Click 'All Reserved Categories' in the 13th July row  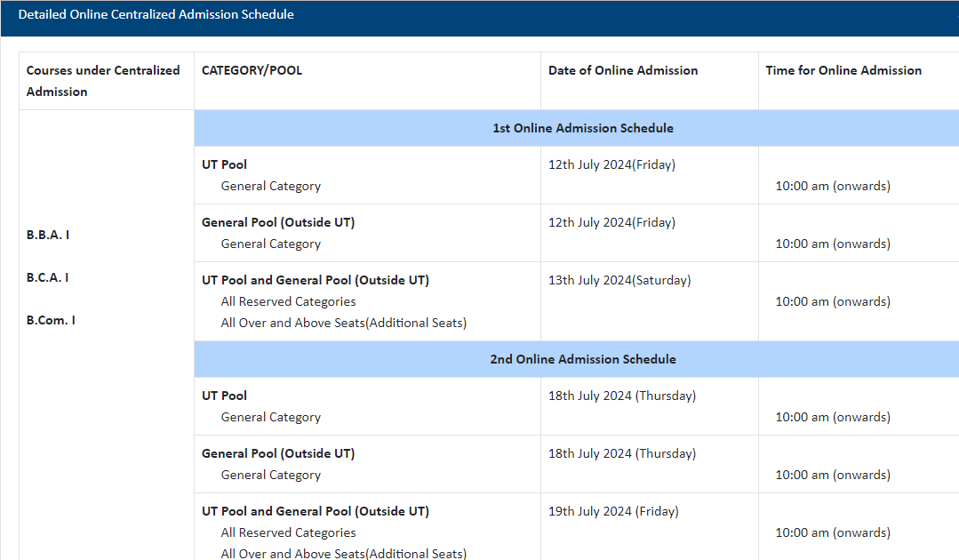(x=289, y=301)
